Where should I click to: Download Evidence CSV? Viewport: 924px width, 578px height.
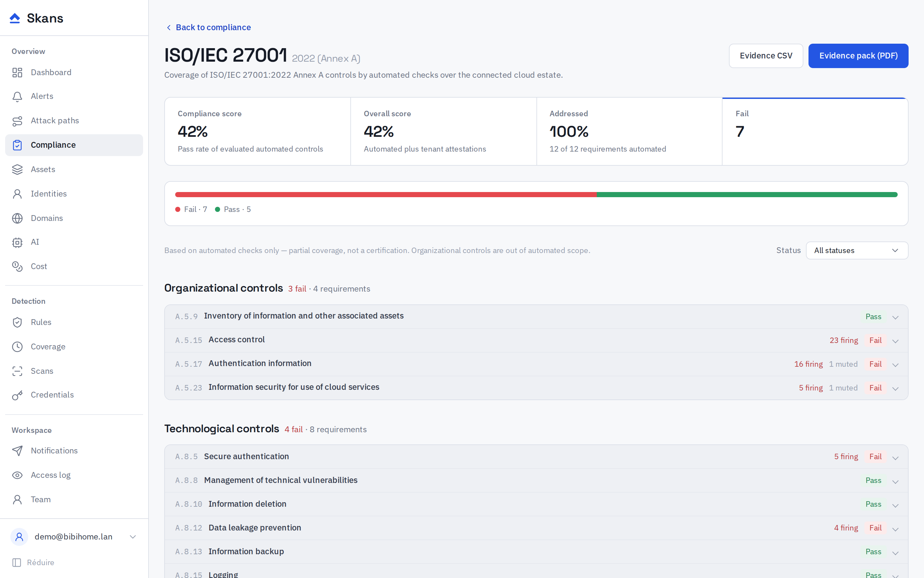pos(766,56)
